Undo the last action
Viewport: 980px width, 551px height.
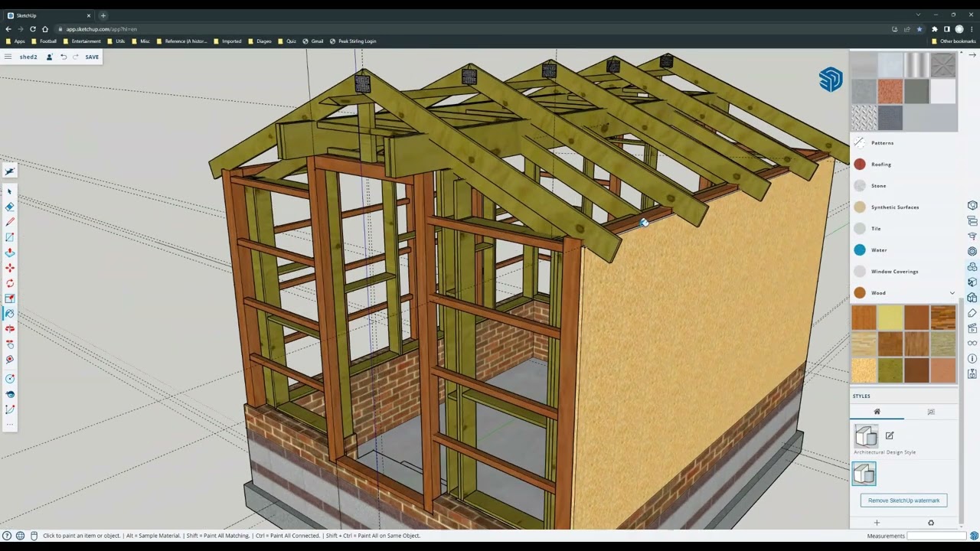(x=64, y=57)
